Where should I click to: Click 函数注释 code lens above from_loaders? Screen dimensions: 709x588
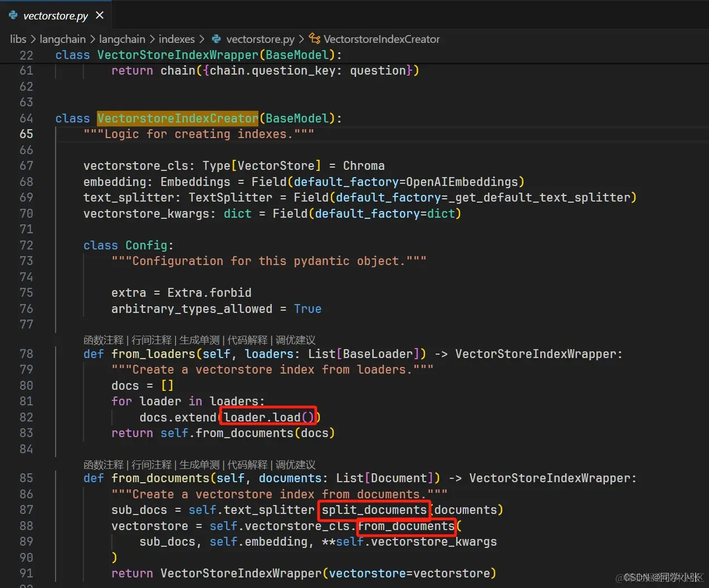click(x=104, y=340)
